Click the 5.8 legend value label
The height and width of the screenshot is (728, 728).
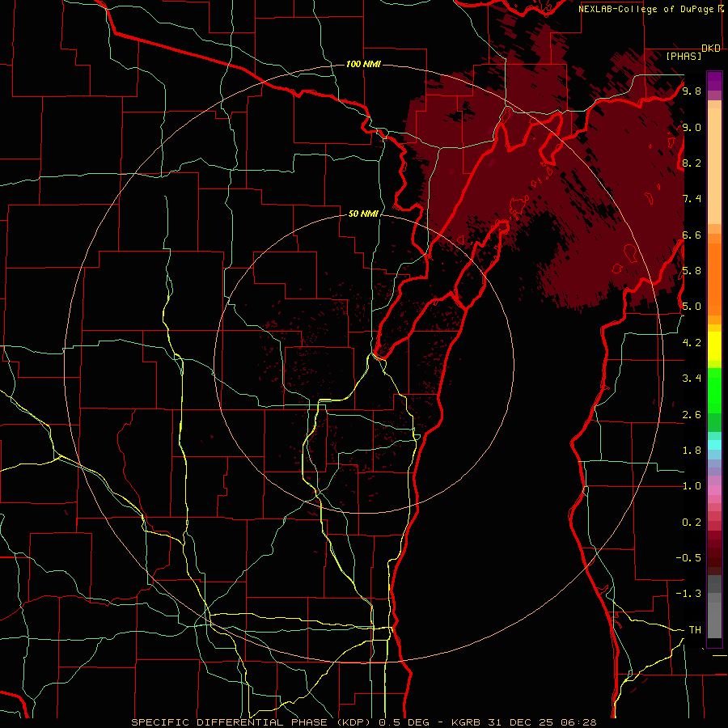(x=692, y=271)
